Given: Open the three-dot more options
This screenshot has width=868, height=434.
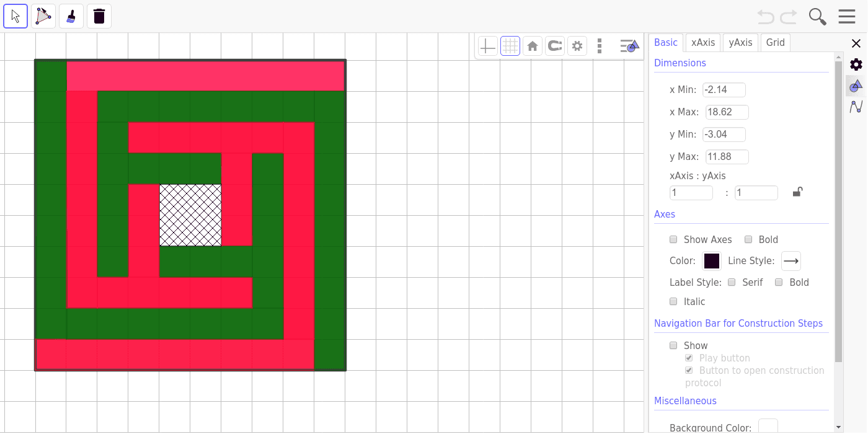Looking at the screenshot, I should (x=600, y=46).
